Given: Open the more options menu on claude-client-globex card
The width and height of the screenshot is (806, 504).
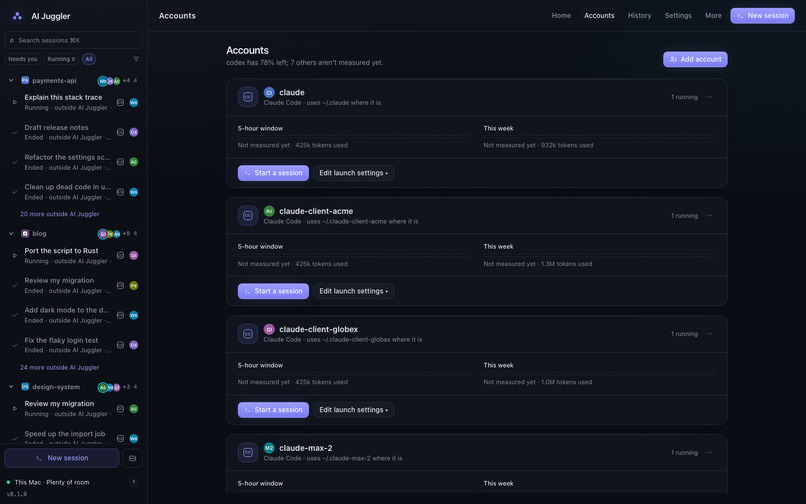Looking at the screenshot, I should 709,334.
